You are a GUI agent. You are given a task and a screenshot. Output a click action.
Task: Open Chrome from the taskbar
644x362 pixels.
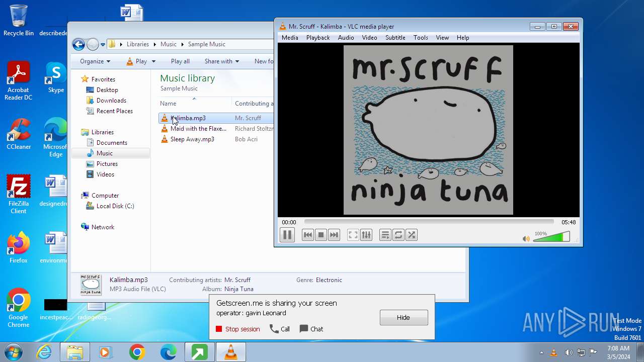pyautogui.click(x=137, y=352)
